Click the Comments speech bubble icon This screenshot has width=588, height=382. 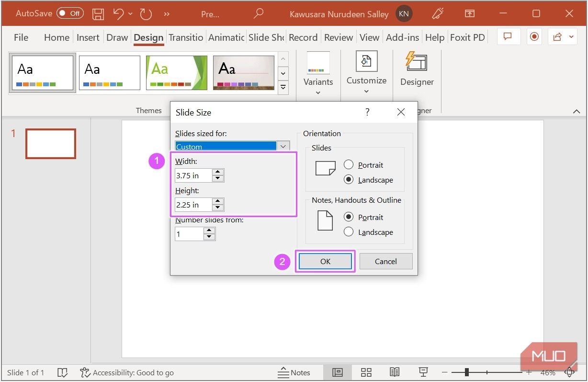508,37
